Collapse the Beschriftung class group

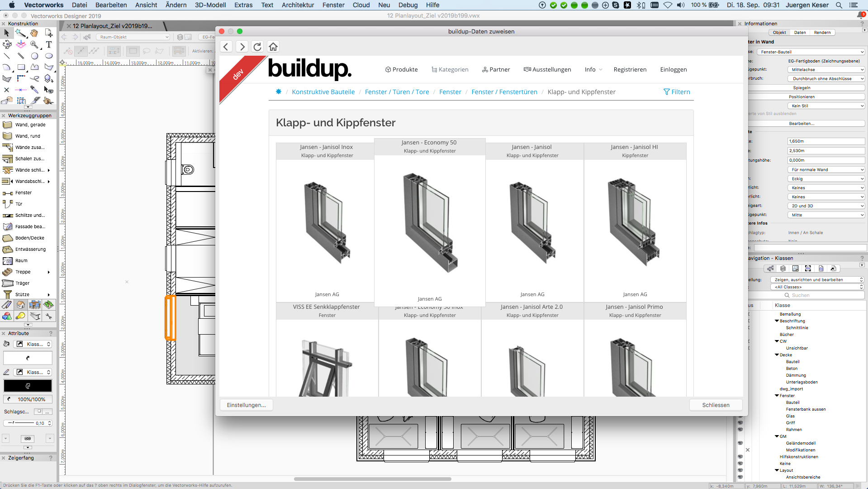pos(777,321)
